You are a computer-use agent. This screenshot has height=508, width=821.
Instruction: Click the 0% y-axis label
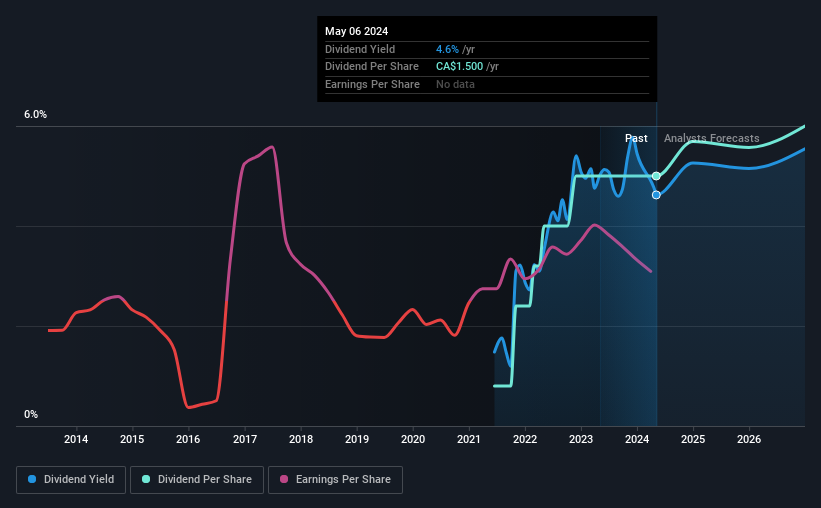click(x=31, y=414)
